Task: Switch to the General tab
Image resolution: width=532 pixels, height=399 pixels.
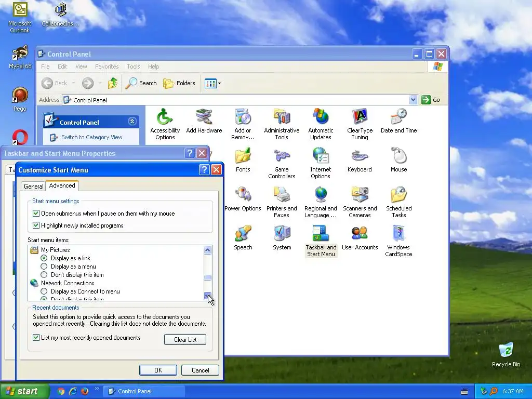Action: [x=34, y=187]
